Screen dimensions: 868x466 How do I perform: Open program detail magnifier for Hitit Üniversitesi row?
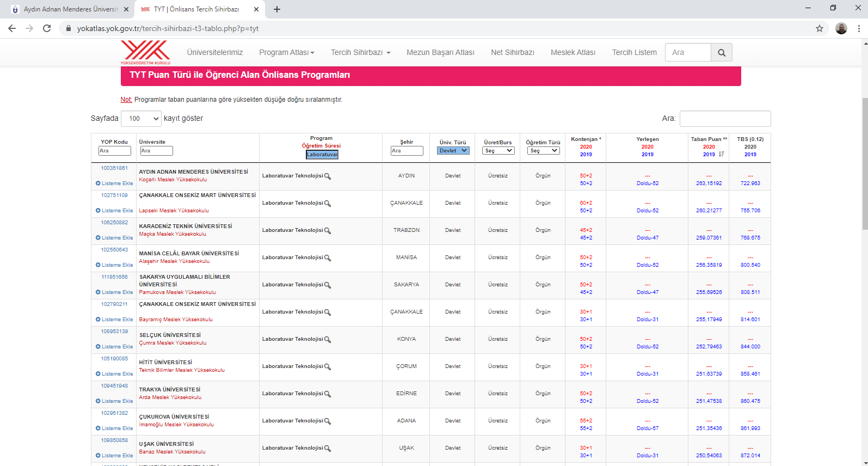(328, 367)
